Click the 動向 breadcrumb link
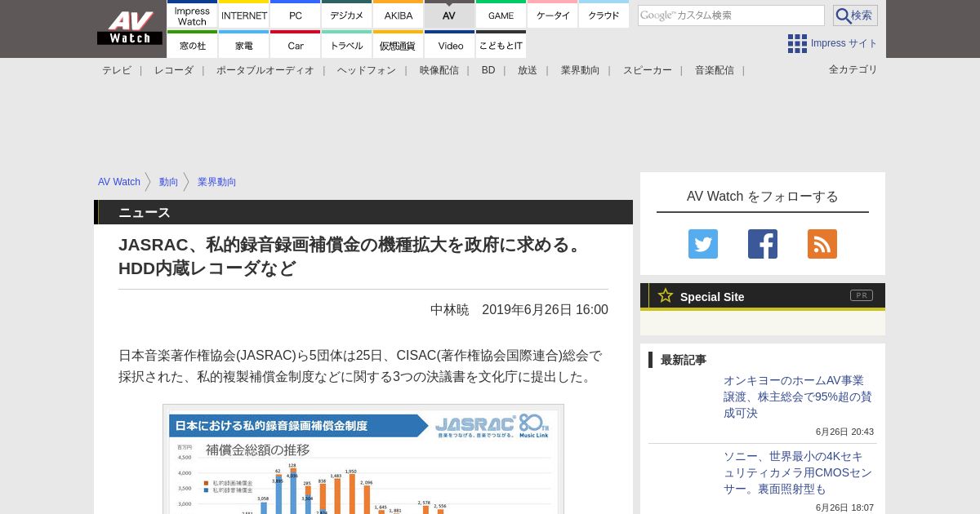 (169, 182)
